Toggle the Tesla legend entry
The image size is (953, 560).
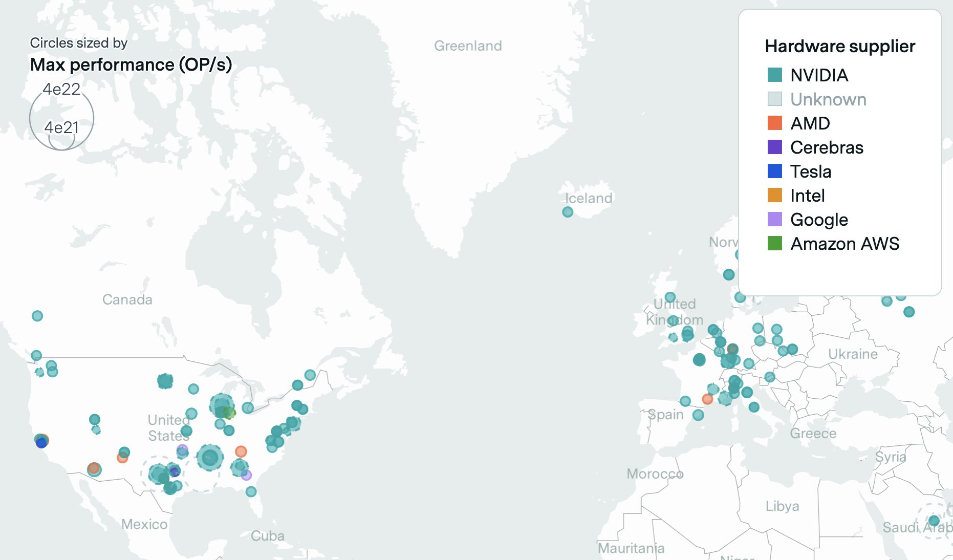tap(811, 171)
